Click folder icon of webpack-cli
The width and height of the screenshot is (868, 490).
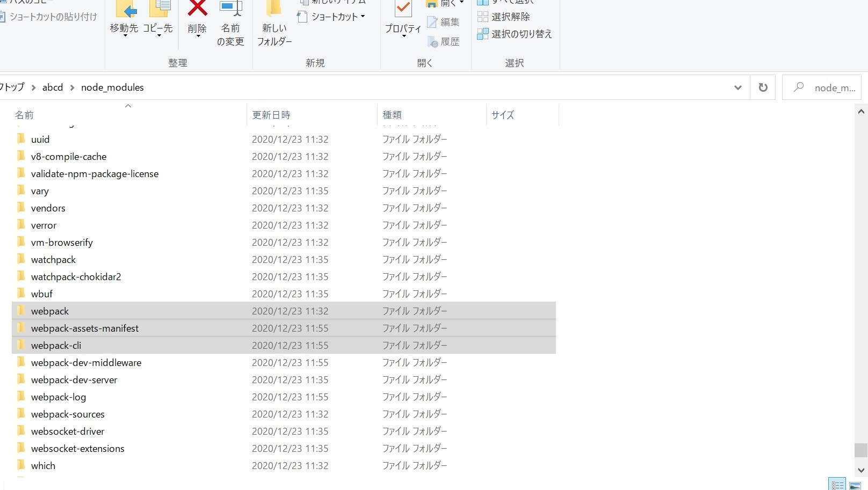(x=21, y=345)
